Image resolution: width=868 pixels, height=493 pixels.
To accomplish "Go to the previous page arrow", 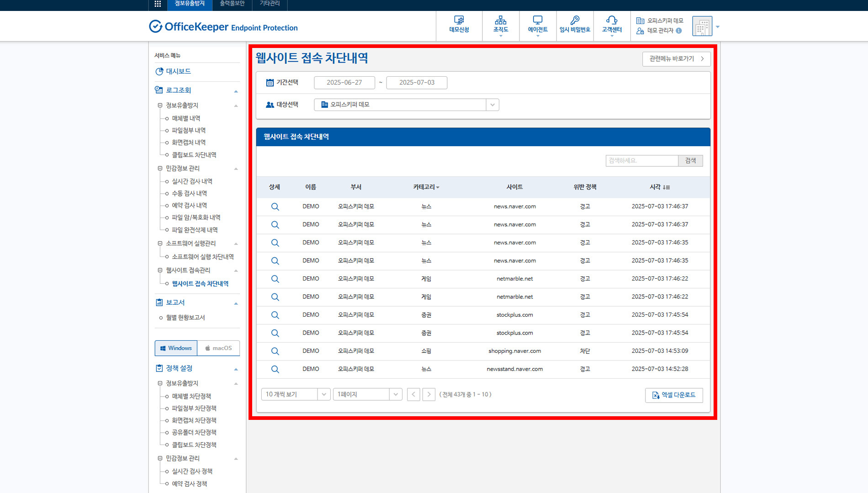I will [x=413, y=394].
